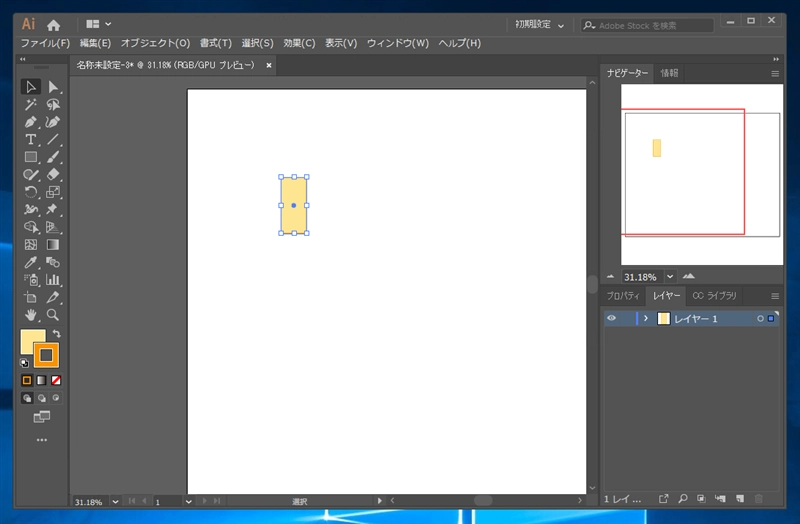Image resolution: width=800 pixels, height=524 pixels.
Task: Search Adobe Stock field
Action: (x=647, y=25)
